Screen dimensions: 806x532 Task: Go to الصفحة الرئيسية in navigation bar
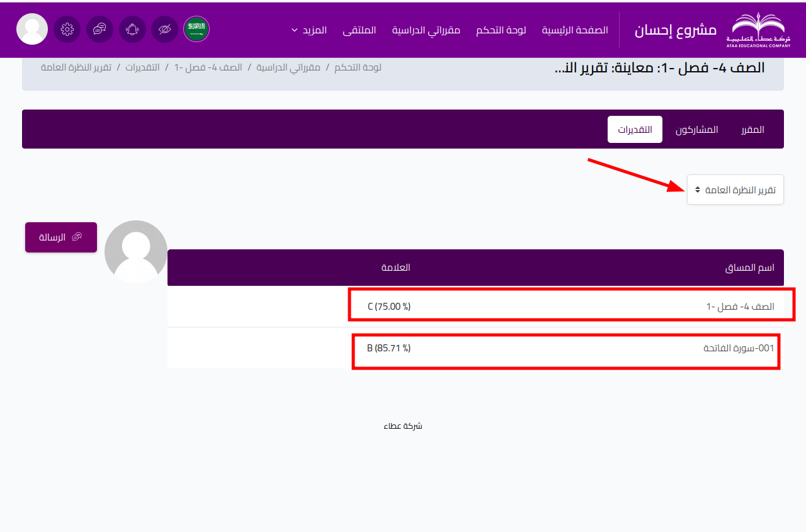coord(575,30)
